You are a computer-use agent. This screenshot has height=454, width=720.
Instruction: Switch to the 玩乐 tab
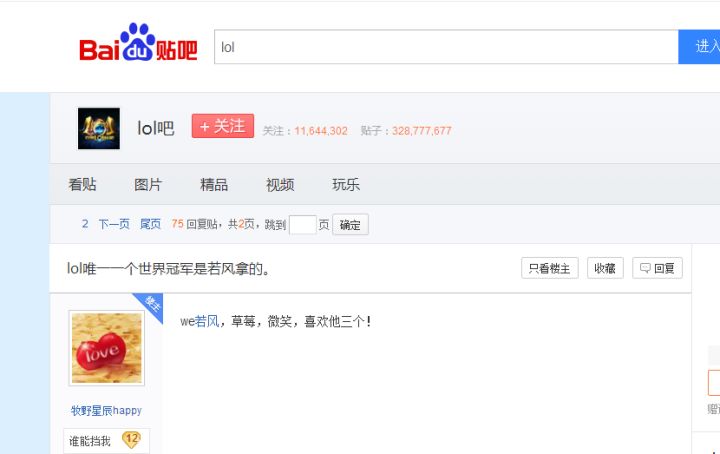[346, 185]
